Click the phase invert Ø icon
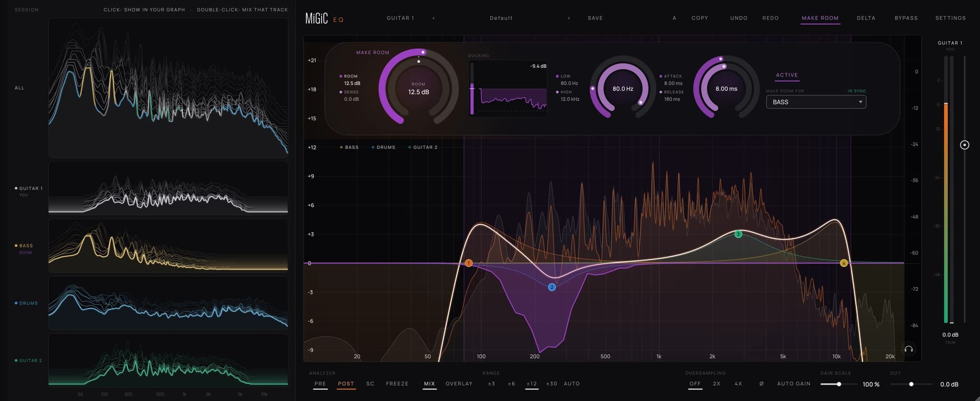This screenshot has height=401, width=980. click(x=761, y=384)
